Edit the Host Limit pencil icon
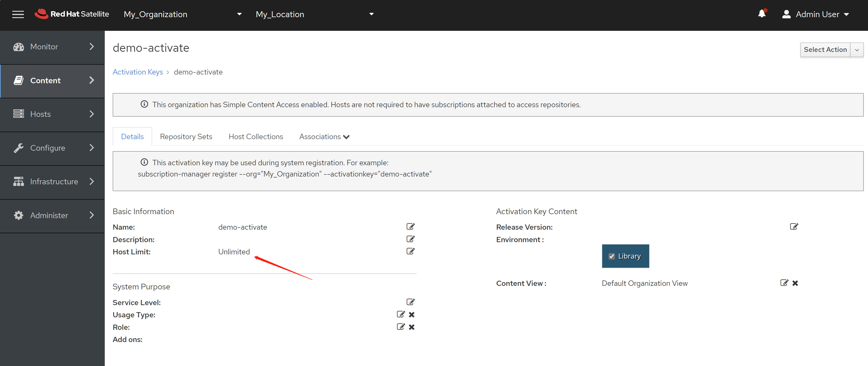The image size is (868, 366). 410,251
